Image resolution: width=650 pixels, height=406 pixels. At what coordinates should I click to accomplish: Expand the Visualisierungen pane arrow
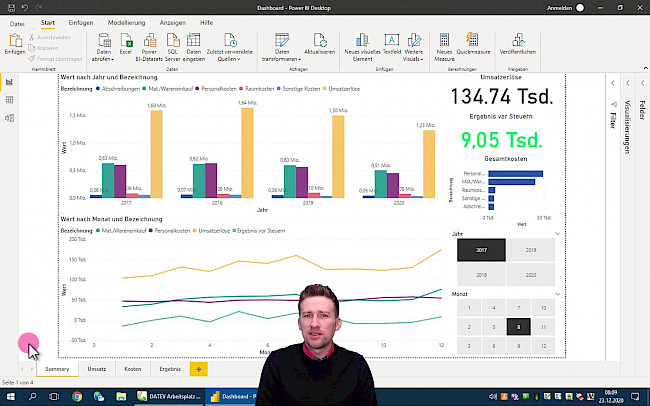tap(628, 83)
